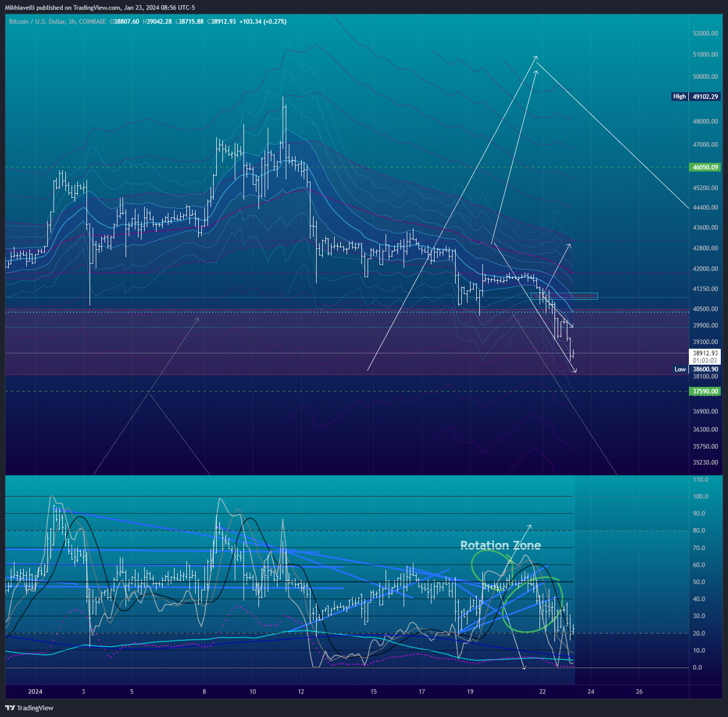Screen dimensions: 728x717
Task: Click the 35750.00 price axis label
Action: click(x=705, y=447)
